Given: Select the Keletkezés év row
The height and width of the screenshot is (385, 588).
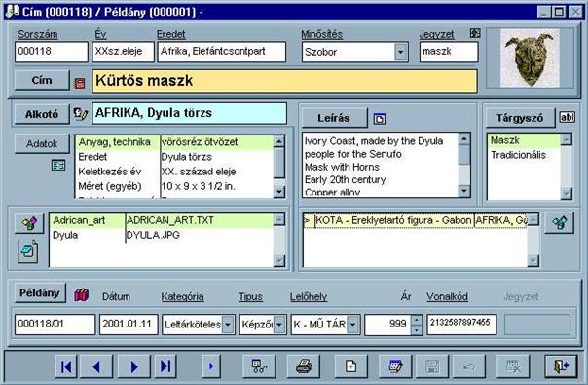Looking at the screenshot, I should coord(174,172).
